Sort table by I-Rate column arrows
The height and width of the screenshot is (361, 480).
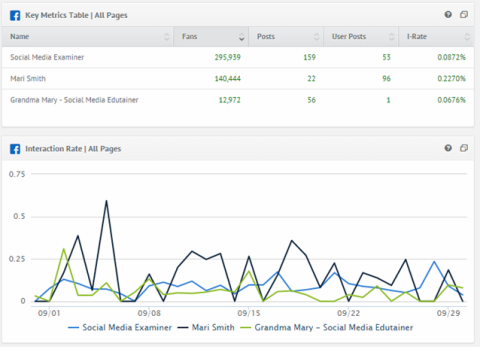point(467,37)
